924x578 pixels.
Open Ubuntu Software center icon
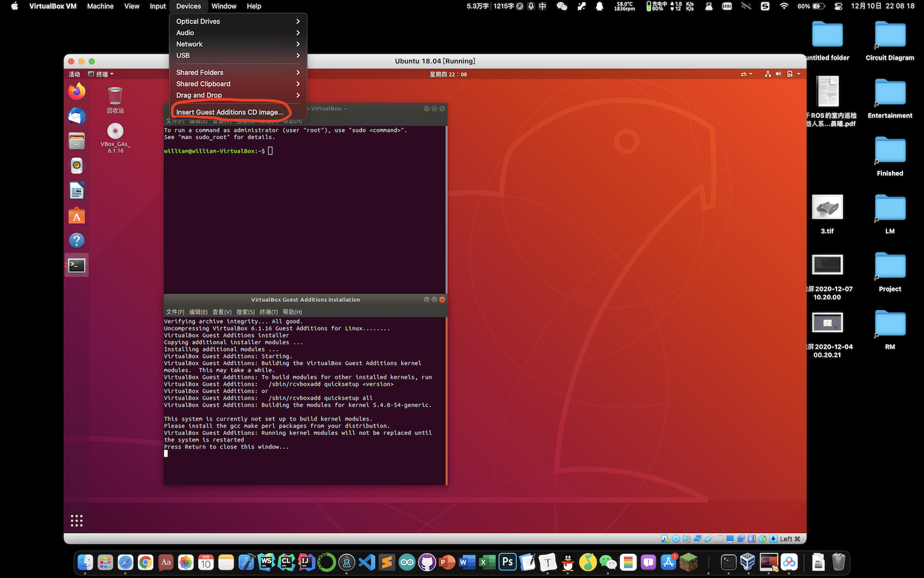point(76,216)
